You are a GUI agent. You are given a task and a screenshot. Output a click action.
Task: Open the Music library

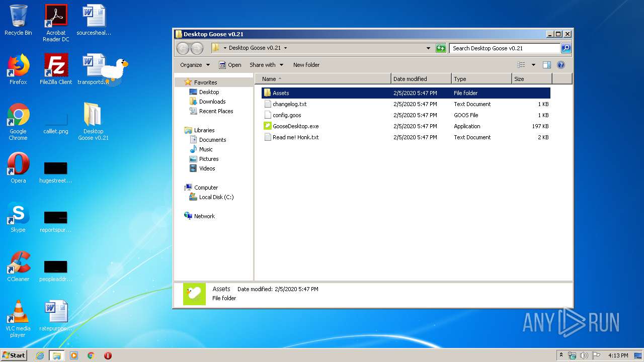click(x=206, y=149)
